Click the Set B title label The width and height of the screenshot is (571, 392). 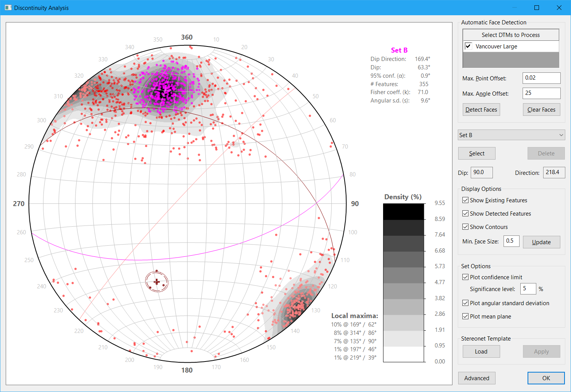coord(399,50)
